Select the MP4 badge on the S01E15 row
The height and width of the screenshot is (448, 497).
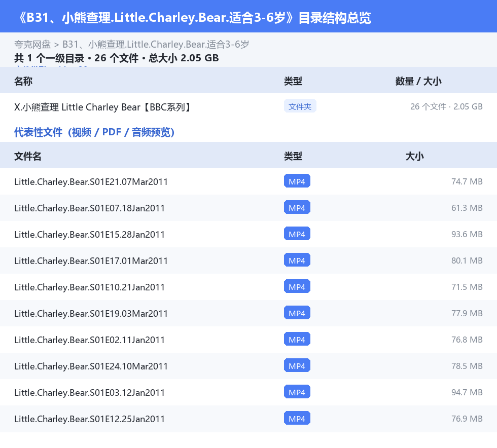point(297,234)
